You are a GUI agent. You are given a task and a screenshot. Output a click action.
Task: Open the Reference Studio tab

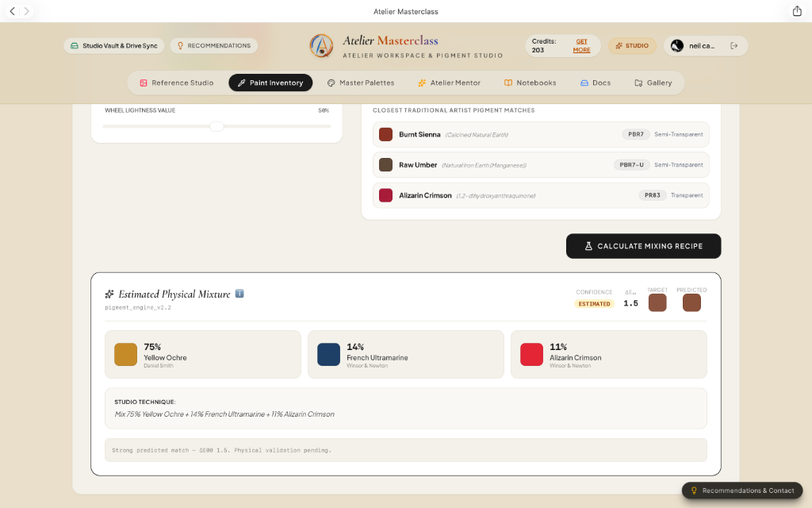(176, 83)
